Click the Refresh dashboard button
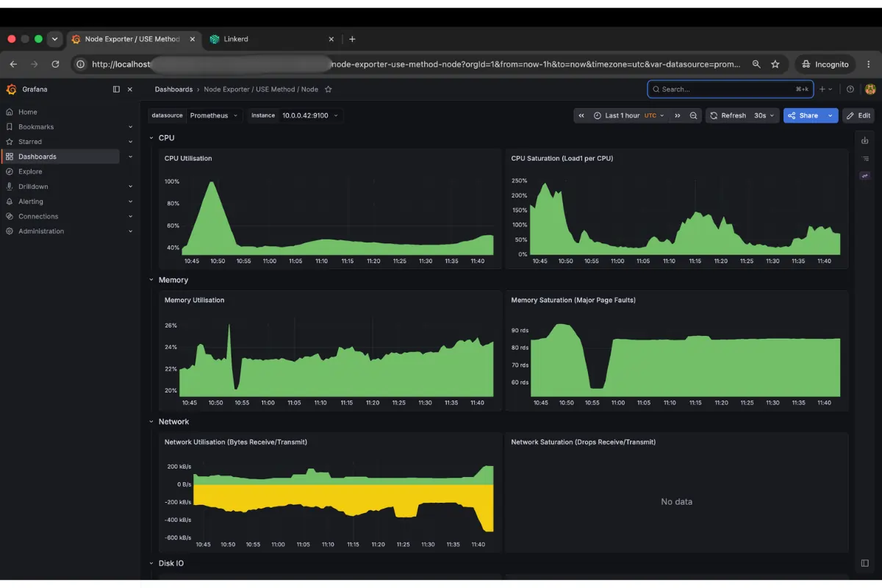 [728, 115]
